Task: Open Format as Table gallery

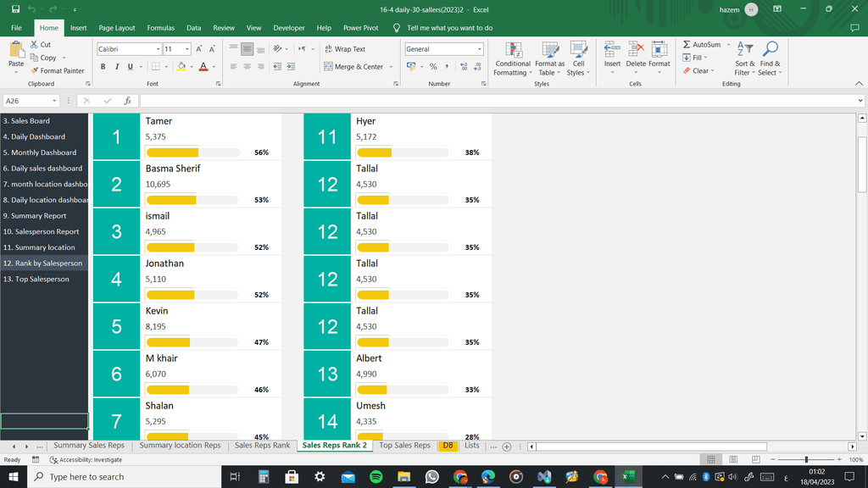Action: (549, 59)
